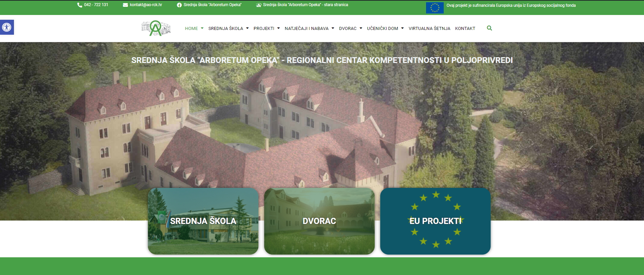
Task: Expand the HOME dropdown arrow
Action: tap(202, 28)
